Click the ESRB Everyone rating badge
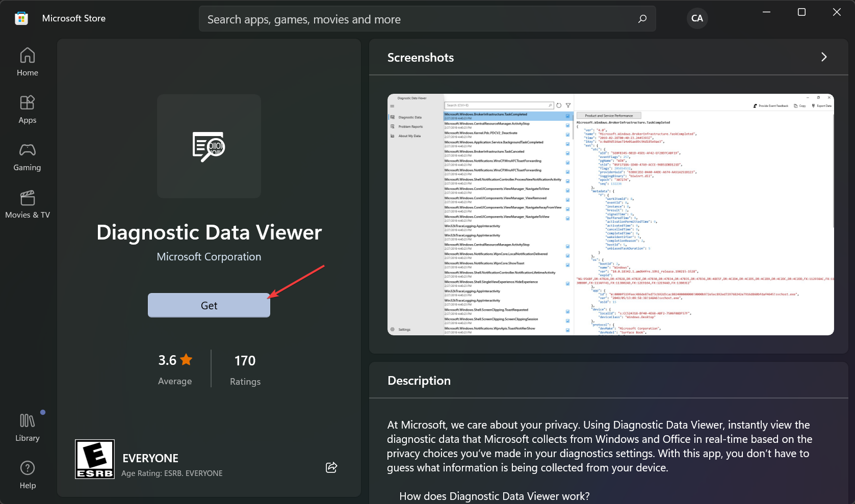This screenshot has height=504, width=855. [x=95, y=459]
